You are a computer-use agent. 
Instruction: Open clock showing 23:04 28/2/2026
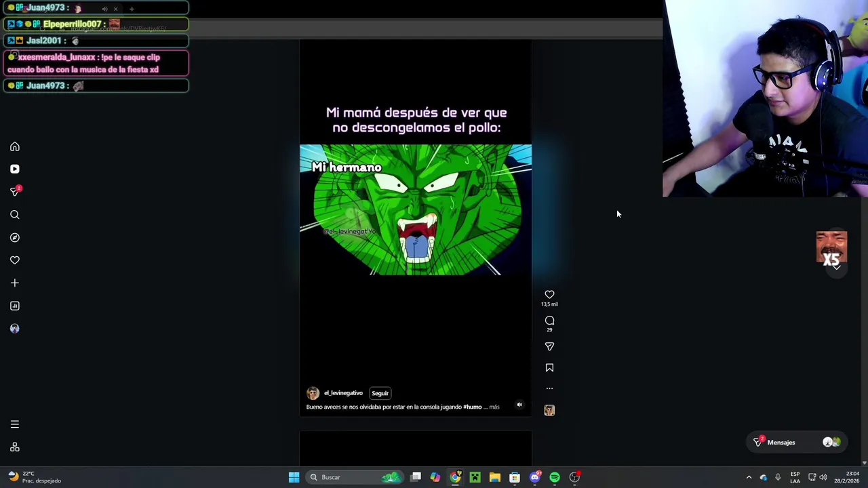tap(846, 477)
